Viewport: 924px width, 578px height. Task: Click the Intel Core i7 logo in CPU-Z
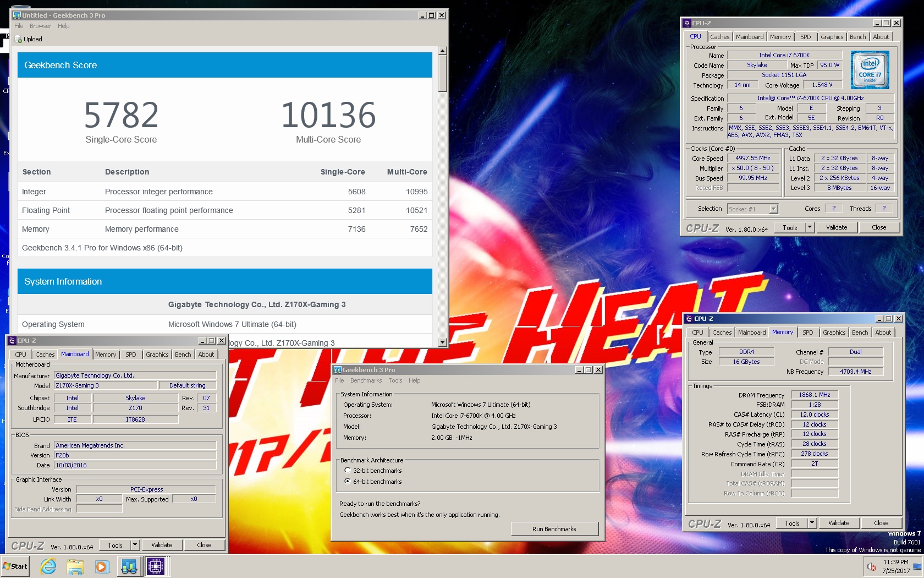(x=870, y=70)
